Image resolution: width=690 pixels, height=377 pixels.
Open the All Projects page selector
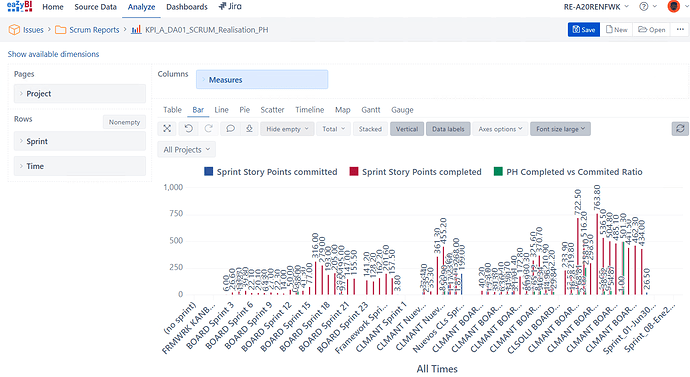[x=187, y=150]
